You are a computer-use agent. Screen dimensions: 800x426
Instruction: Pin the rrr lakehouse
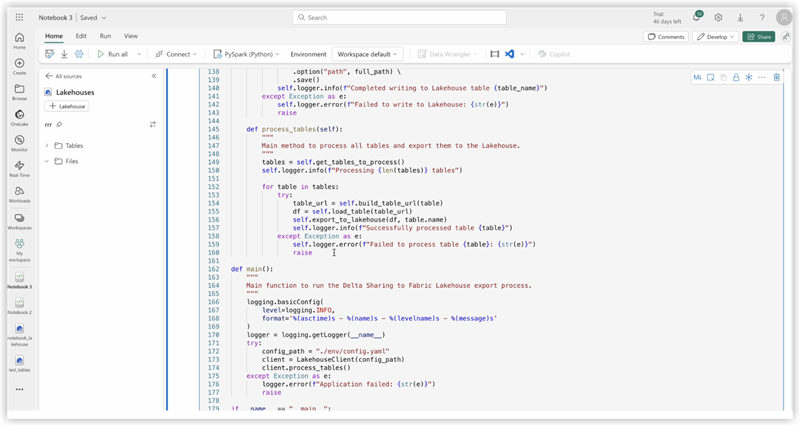point(59,124)
